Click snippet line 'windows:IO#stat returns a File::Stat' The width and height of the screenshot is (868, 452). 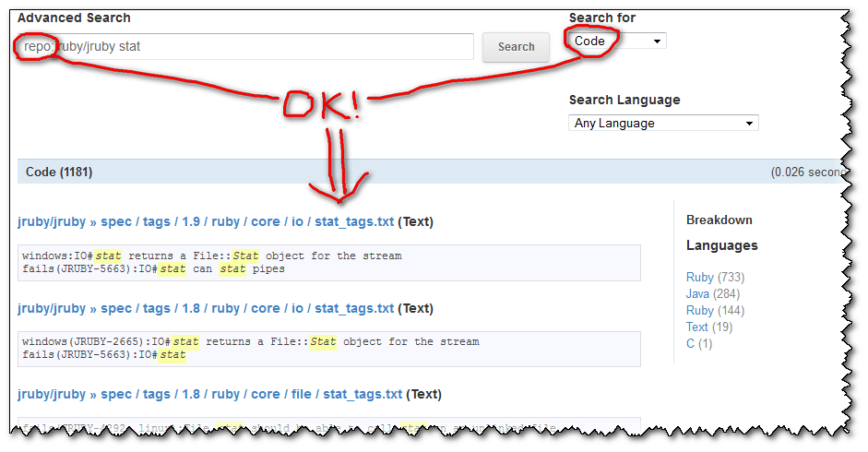(x=212, y=256)
